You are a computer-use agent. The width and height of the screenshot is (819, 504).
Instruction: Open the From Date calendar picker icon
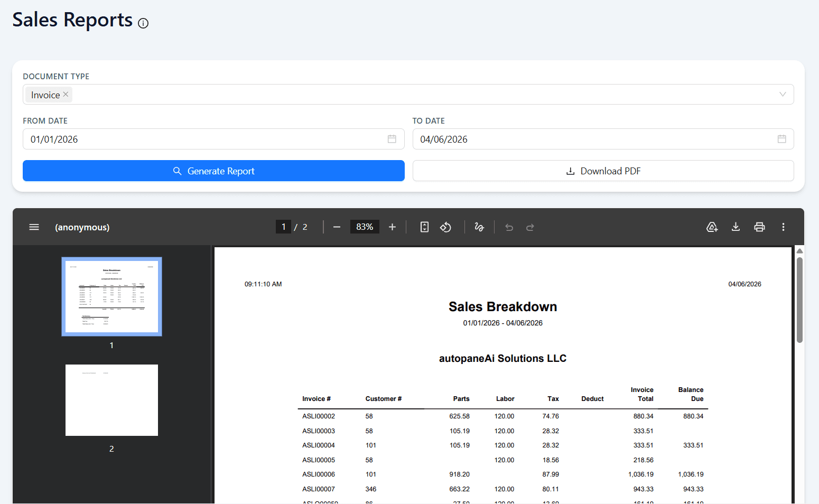392,139
